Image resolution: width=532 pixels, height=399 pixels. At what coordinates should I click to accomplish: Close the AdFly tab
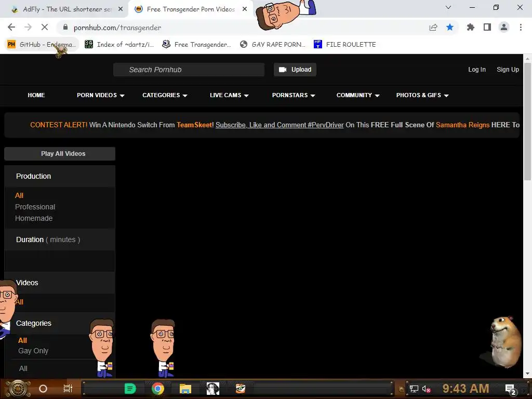pyautogui.click(x=121, y=9)
